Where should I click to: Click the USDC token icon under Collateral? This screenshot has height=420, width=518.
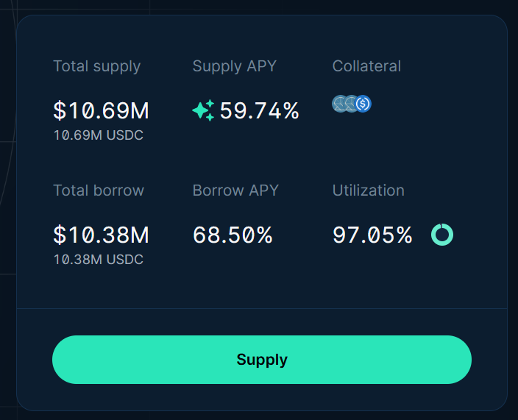point(363,104)
